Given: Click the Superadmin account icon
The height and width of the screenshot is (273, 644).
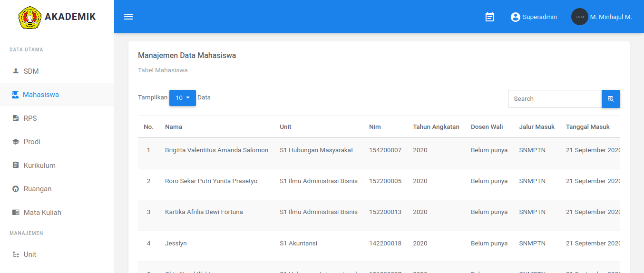Looking at the screenshot, I should (x=516, y=17).
